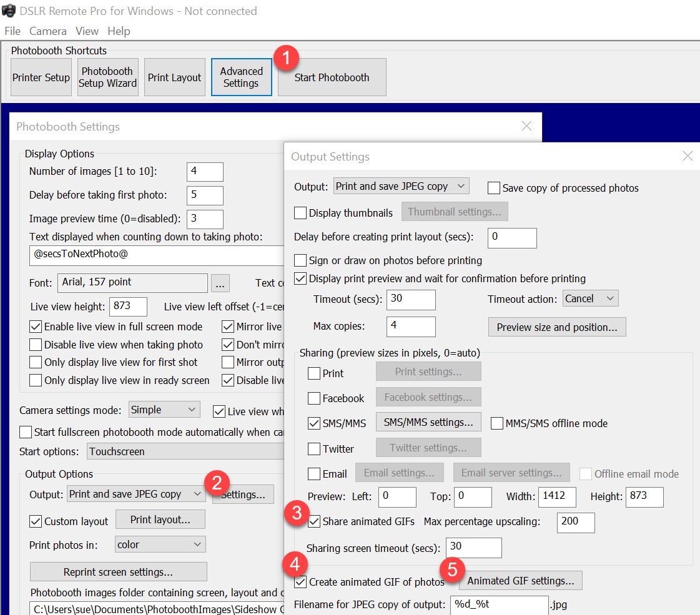Expand the Print photos in color dropdown
The width and height of the screenshot is (700, 615).
click(160, 544)
